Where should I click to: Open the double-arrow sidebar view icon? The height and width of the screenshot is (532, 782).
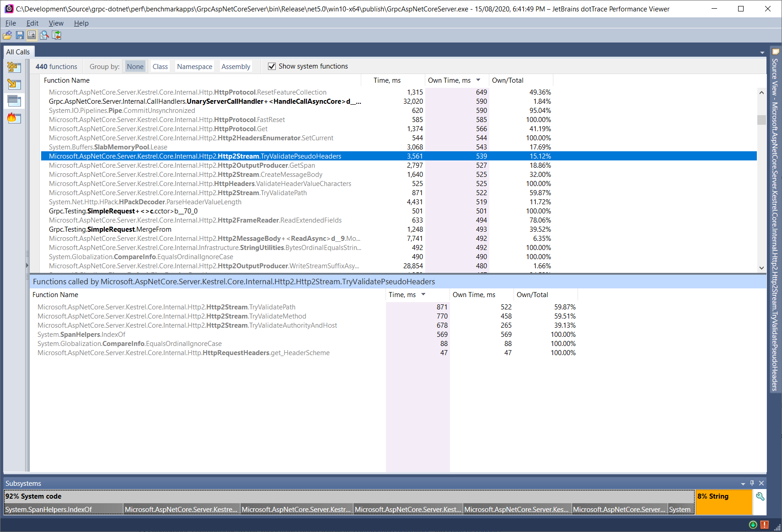(14, 68)
